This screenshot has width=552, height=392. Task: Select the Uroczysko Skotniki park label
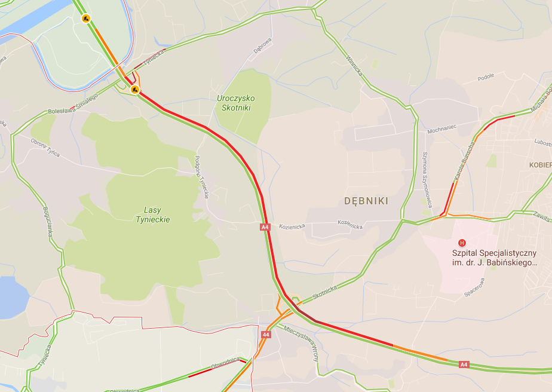(236, 103)
